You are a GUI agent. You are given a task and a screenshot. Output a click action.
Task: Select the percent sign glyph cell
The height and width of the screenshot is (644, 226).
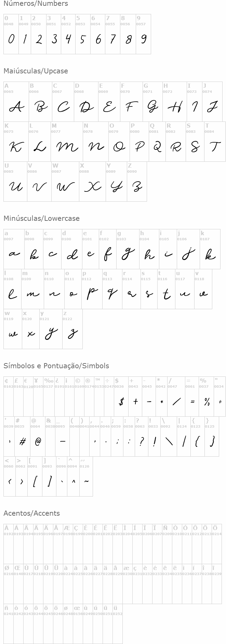(206, 397)
